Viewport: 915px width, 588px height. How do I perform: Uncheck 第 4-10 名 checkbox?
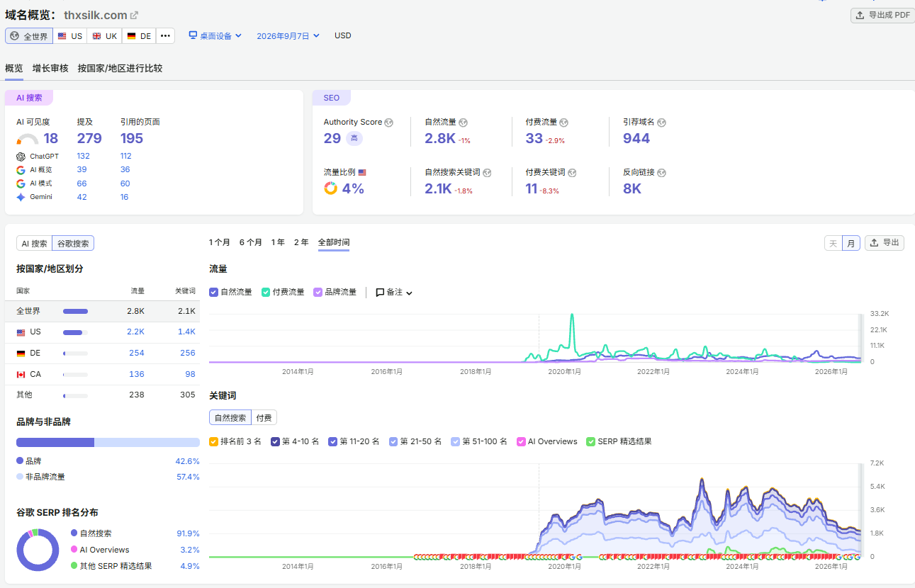pyautogui.click(x=275, y=441)
